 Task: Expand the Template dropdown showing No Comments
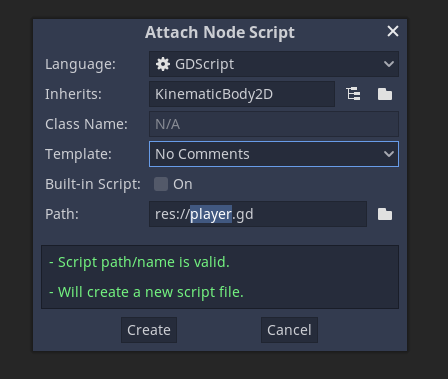point(274,154)
